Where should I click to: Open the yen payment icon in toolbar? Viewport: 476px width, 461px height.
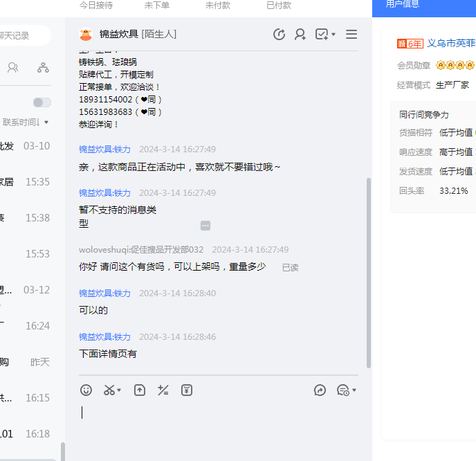(187, 390)
